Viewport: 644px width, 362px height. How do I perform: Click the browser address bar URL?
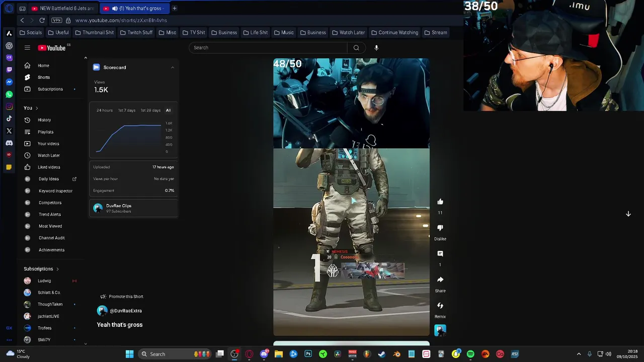[121, 20]
